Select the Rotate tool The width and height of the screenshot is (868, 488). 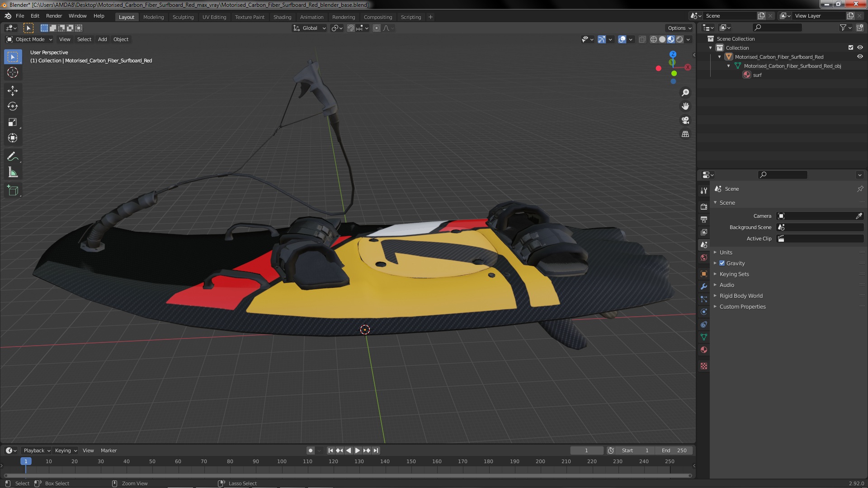coord(13,107)
